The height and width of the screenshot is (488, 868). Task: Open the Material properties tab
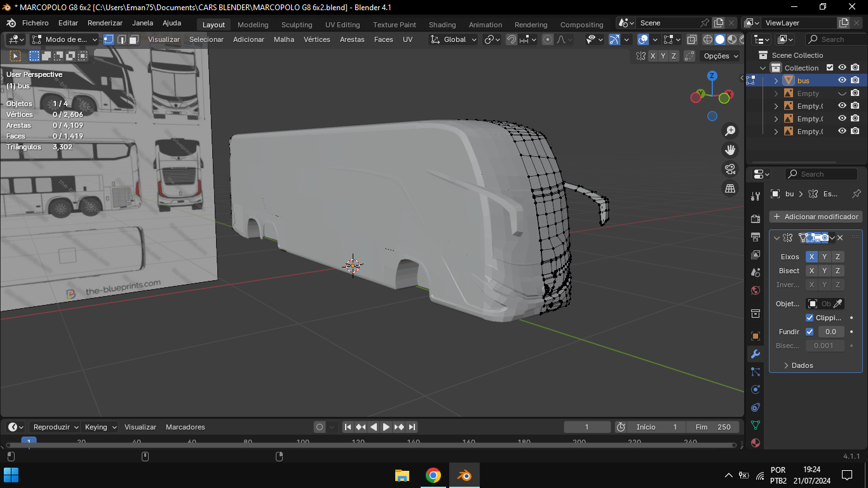pyautogui.click(x=756, y=443)
